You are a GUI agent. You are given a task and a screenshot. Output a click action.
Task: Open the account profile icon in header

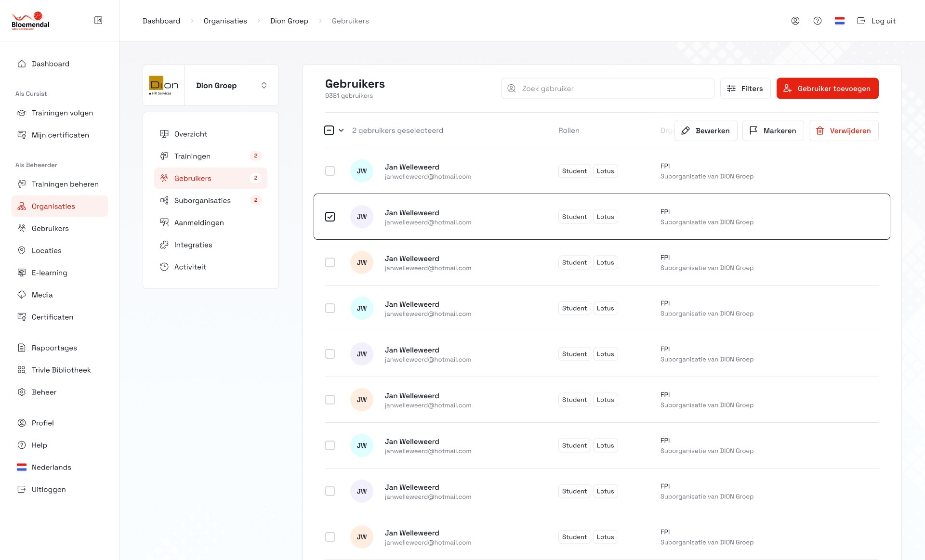795,21
